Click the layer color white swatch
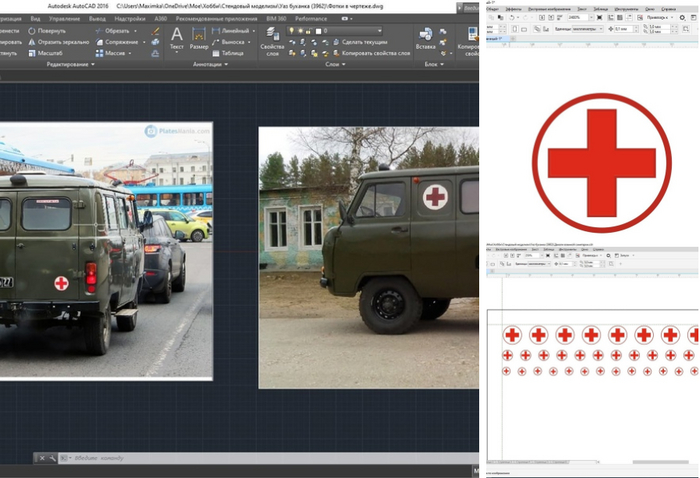The height and width of the screenshot is (478, 700). click(318, 31)
